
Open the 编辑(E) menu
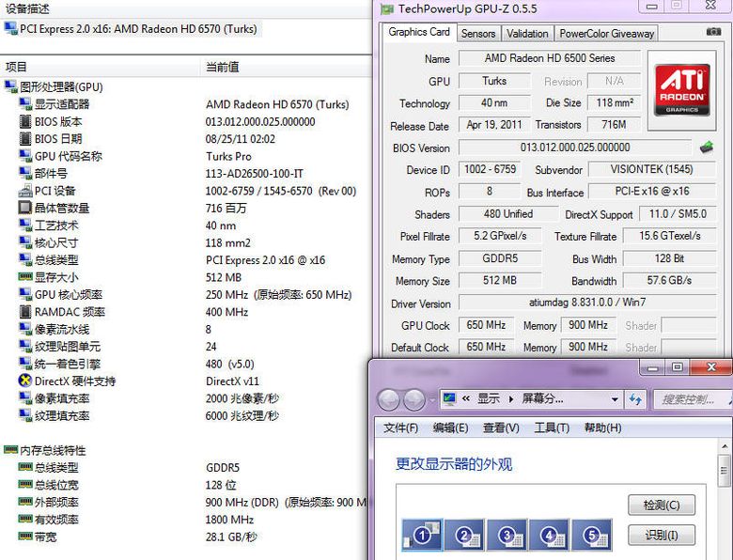pyautogui.click(x=451, y=428)
